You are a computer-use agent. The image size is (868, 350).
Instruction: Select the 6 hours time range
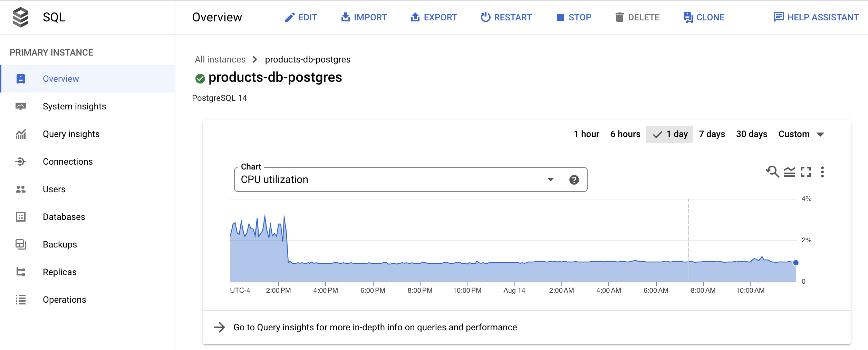(625, 134)
